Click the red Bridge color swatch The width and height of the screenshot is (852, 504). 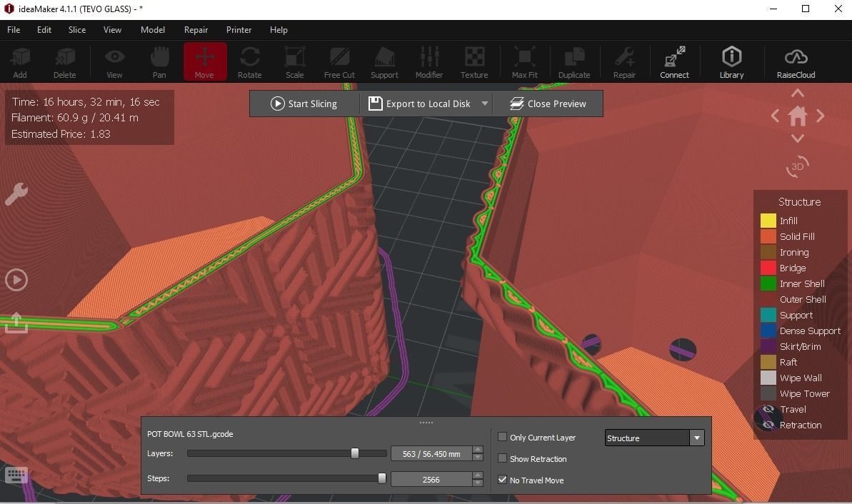point(768,268)
